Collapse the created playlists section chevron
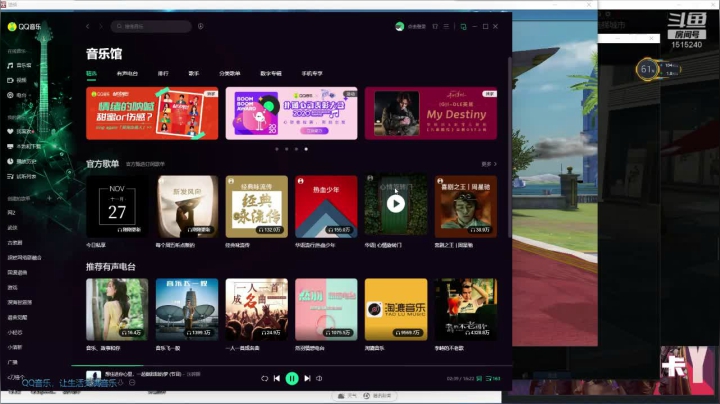 (x=60, y=198)
